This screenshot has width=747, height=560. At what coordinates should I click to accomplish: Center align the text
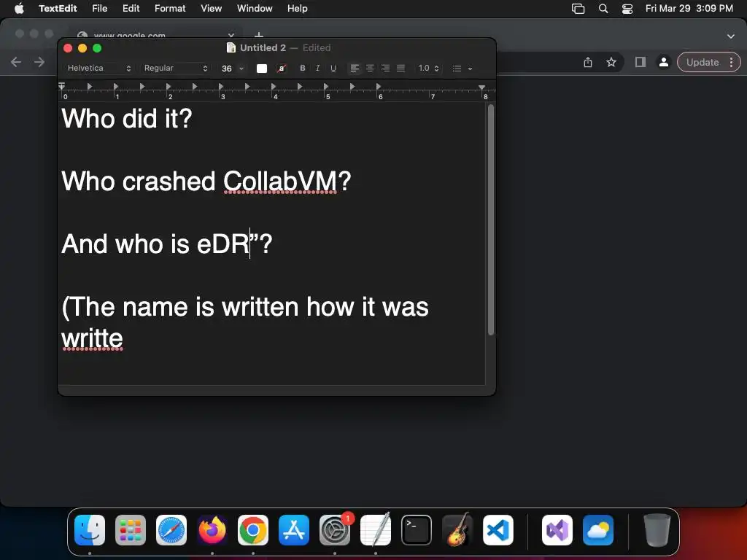coord(370,68)
